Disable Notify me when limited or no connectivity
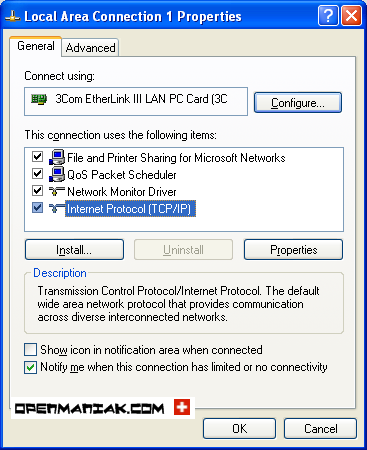The image size is (367, 450). tap(30, 367)
